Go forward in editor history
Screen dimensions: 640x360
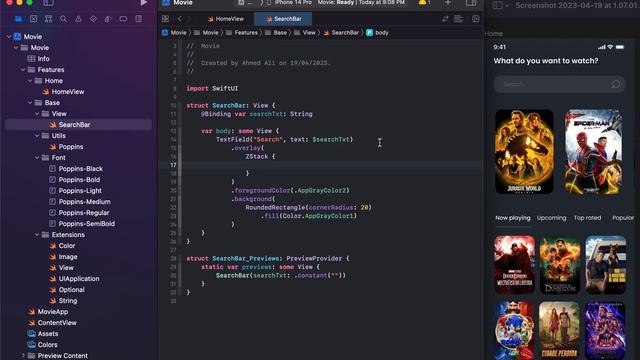tap(189, 19)
